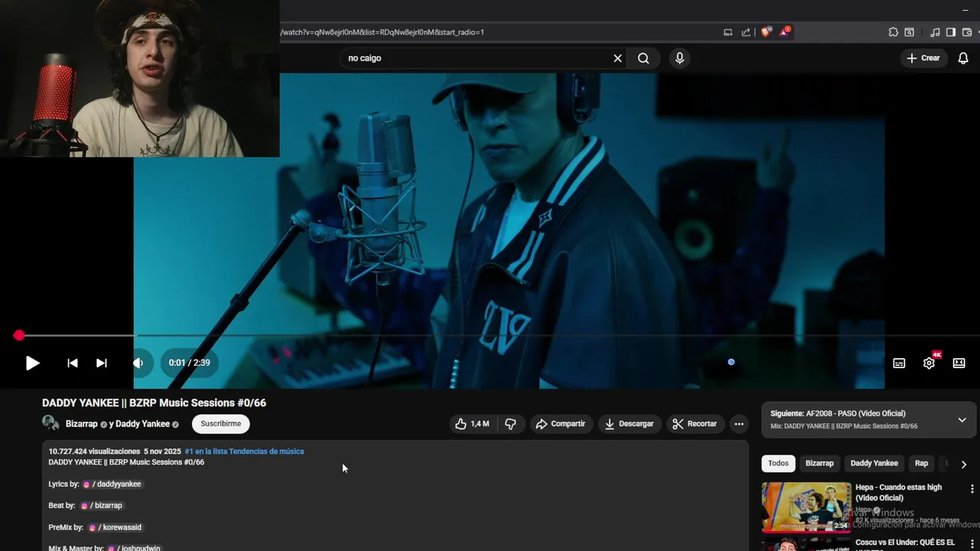Viewport: 980px width, 551px height.
Task: Open the browser extensions puzzle icon
Action: pos(893,32)
